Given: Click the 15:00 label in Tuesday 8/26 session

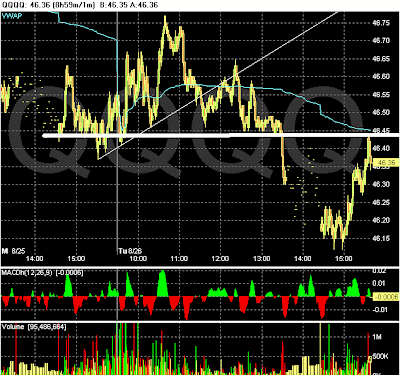Looking at the screenshot, I should (344, 259).
